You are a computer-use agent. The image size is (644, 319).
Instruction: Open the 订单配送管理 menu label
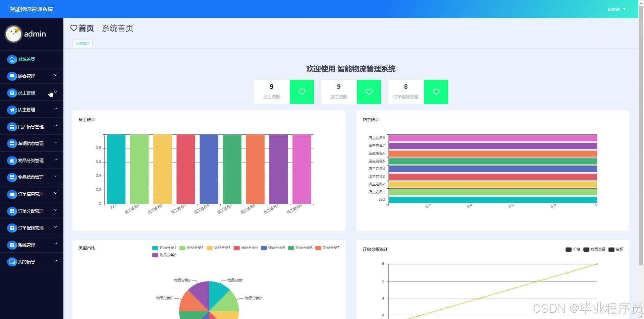[x=31, y=228]
